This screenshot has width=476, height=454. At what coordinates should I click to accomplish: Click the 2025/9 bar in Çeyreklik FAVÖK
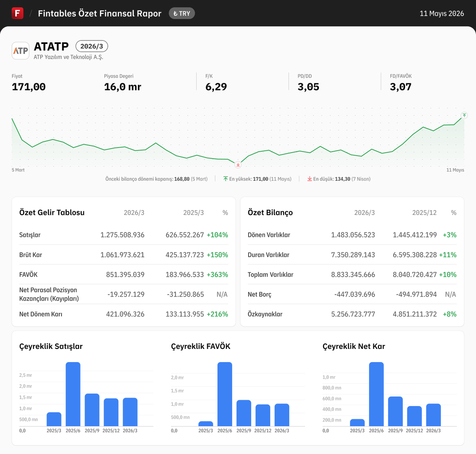point(244,413)
